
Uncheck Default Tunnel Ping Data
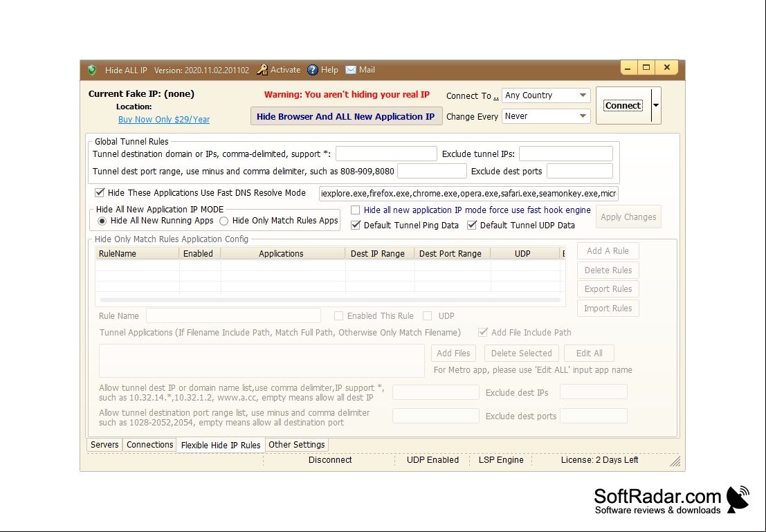point(356,226)
